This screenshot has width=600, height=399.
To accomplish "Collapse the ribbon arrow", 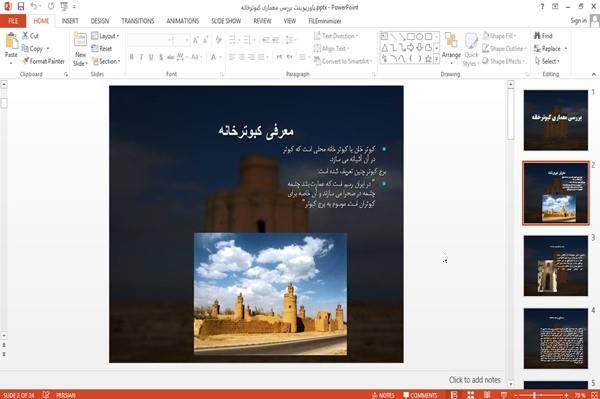I will pyautogui.click(x=593, y=74).
